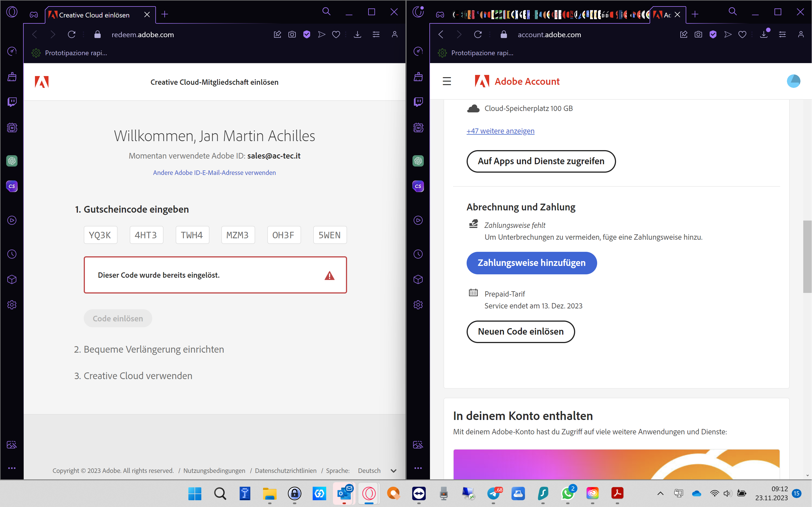Click the 'YQ3K' code input field
The width and height of the screenshot is (812, 507).
click(100, 235)
